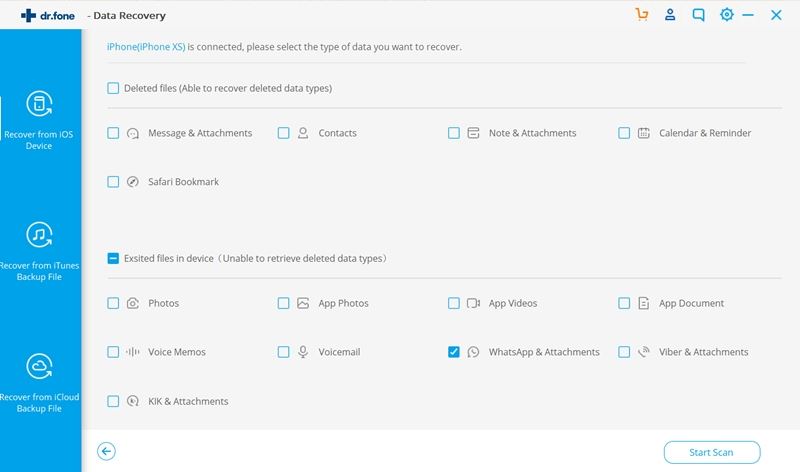Open the settings gear icon
Image resolution: width=800 pixels, height=472 pixels.
(x=727, y=14)
